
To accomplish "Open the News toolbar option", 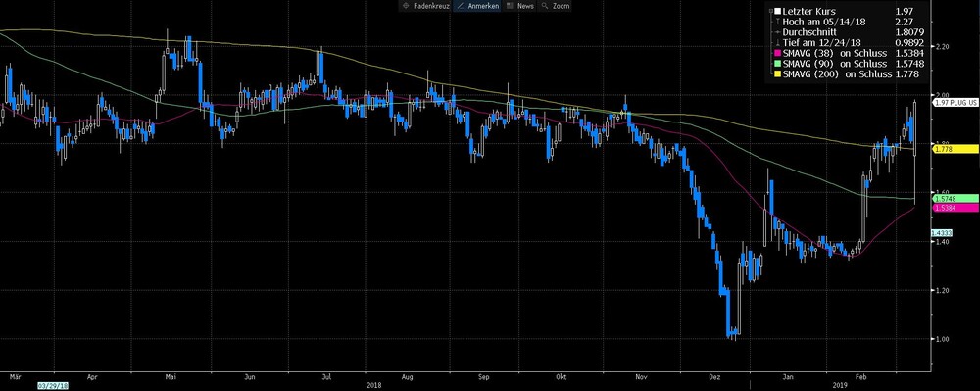I will click(520, 6).
